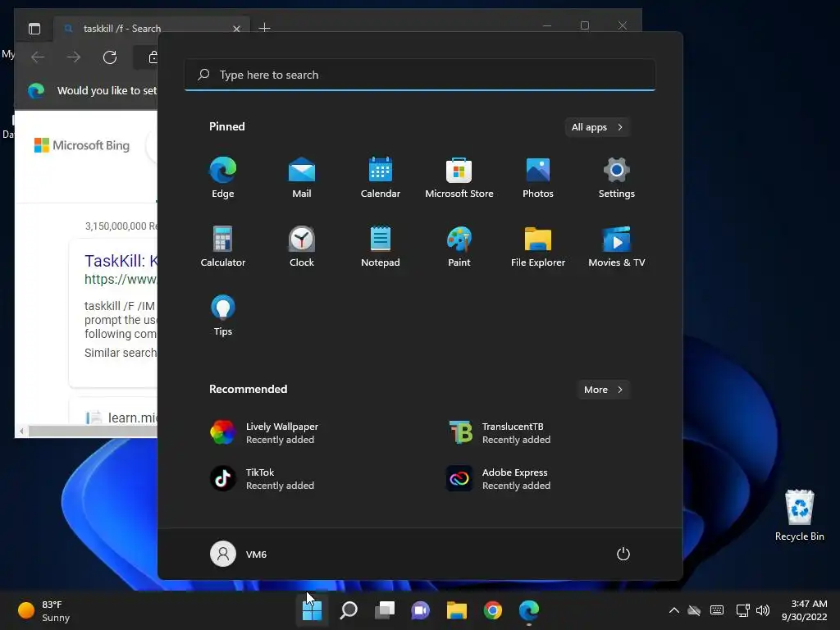
Task: Open the weather widget showing 83°F
Action: tap(44, 610)
